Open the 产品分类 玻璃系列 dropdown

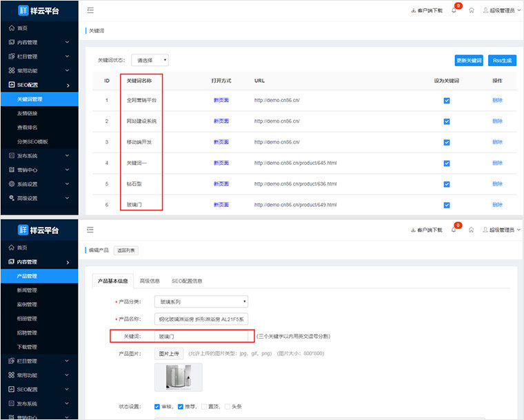tap(201, 301)
